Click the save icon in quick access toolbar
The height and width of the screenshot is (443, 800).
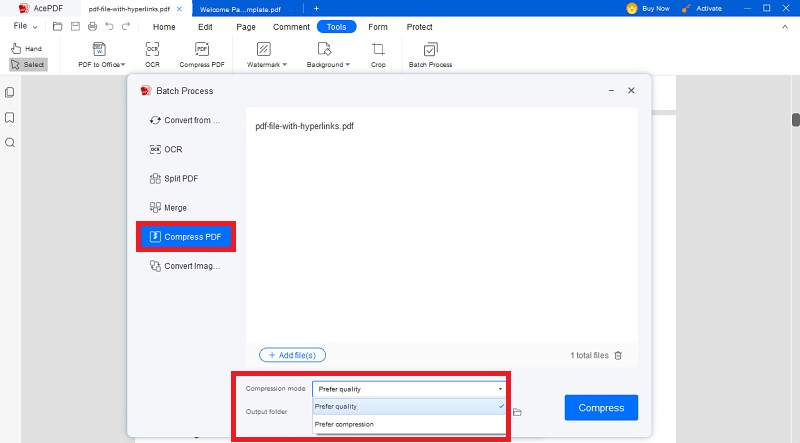tap(75, 27)
